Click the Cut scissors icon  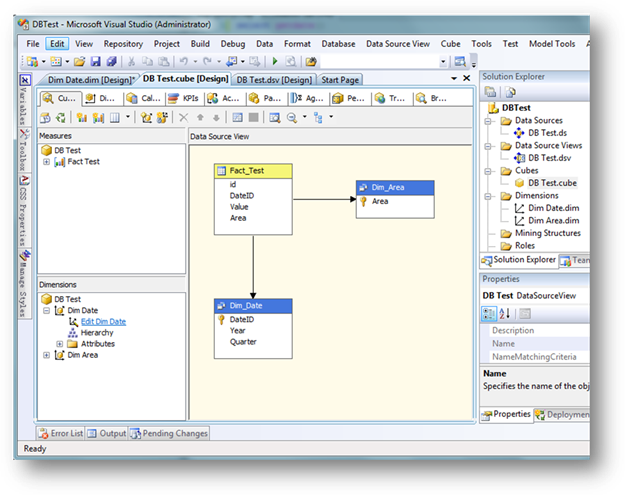pyautogui.click(x=131, y=61)
